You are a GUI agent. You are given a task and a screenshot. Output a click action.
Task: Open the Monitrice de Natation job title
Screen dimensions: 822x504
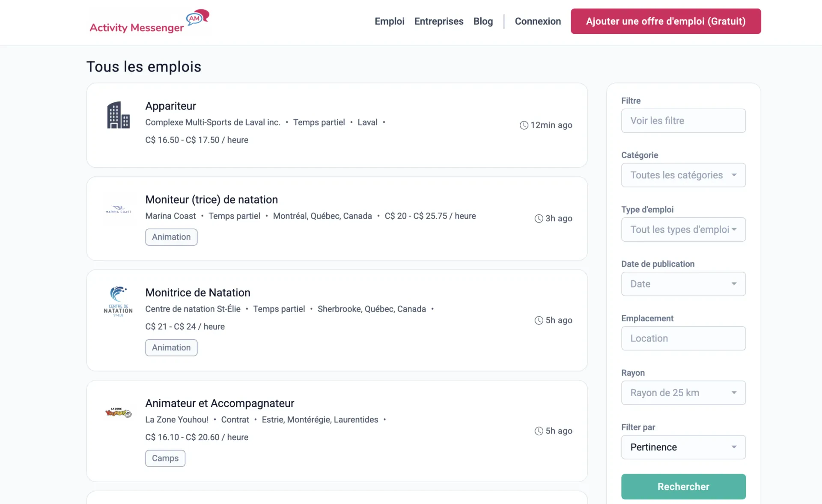[198, 293]
